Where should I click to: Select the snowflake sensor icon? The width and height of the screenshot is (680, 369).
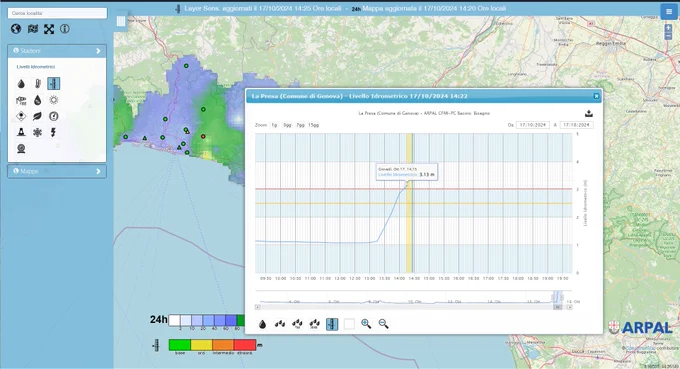pos(38,132)
